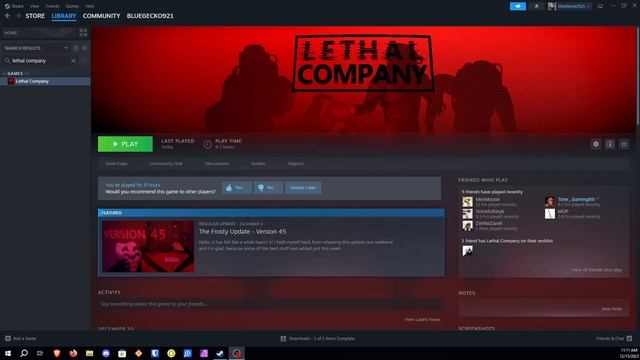640x360 pixels.
Task: Open the Bitwarden shield taskbar icon
Action: point(155,353)
